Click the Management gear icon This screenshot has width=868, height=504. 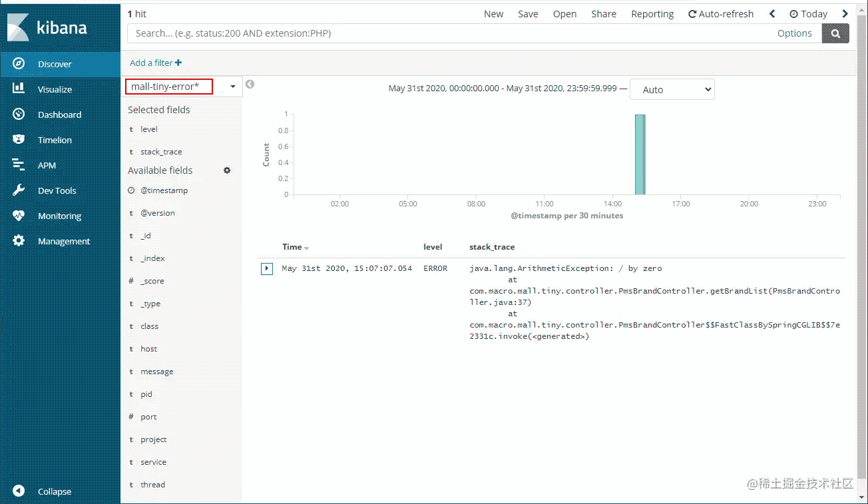(19, 241)
